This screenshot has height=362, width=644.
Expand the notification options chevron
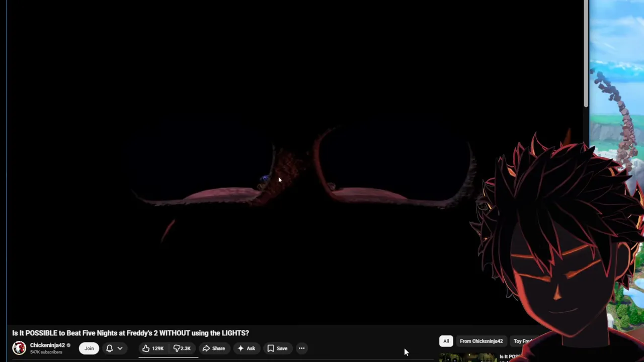click(120, 348)
